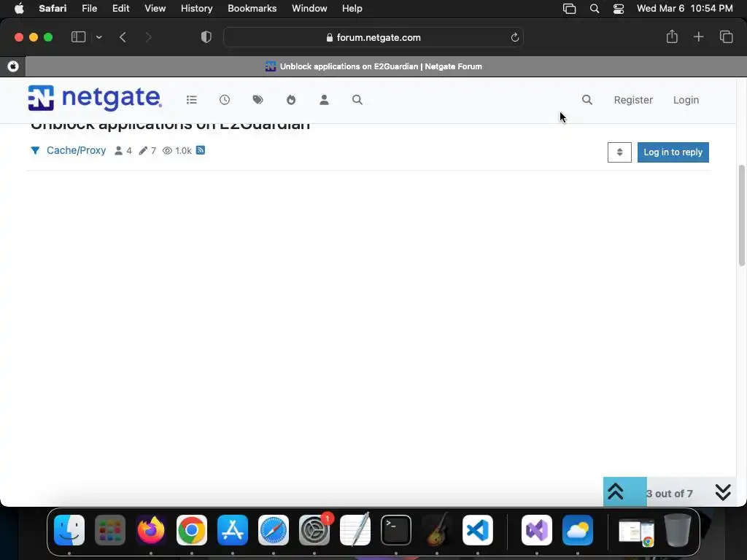Launch Firefox from the Dock
Screen dimensions: 747x560
point(150,530)
